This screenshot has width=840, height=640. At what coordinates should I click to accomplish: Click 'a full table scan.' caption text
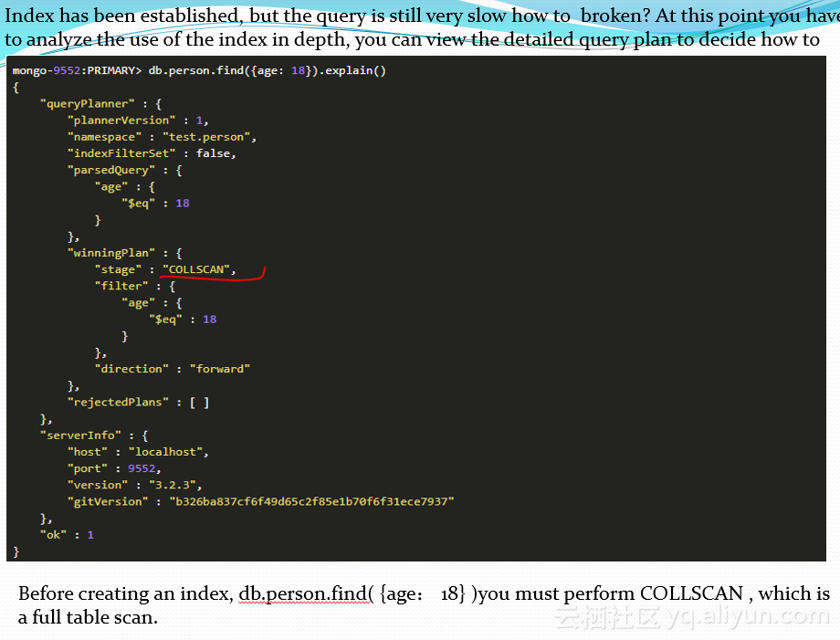coord(88,617)
